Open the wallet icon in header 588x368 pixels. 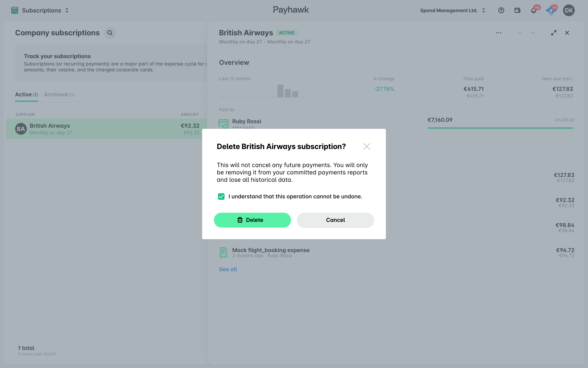tap(517, 10)
